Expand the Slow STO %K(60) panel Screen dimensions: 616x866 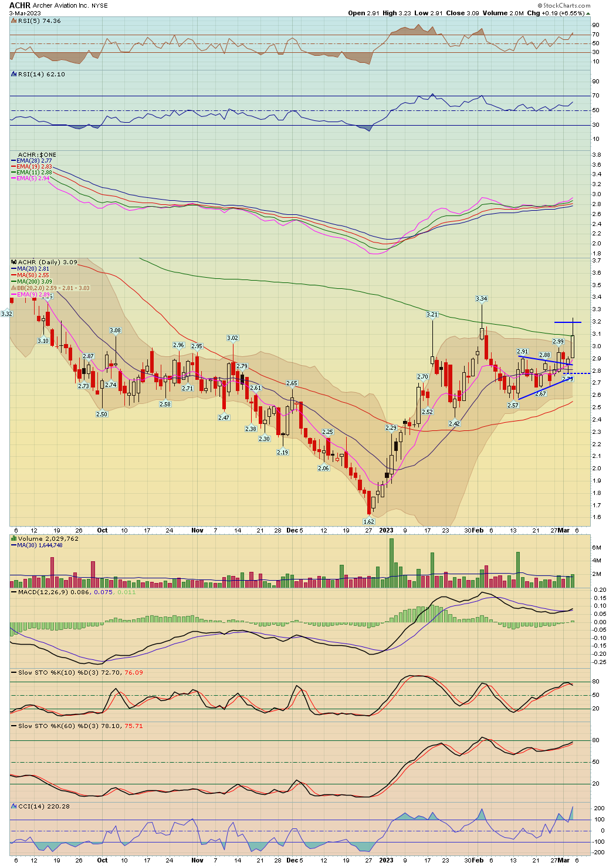pyautogui.click(x=13, y=726)
